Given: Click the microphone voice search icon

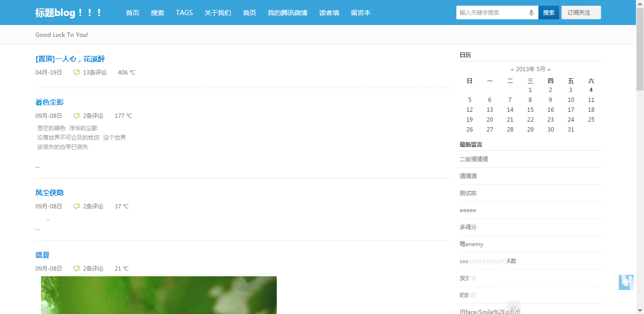Looking at the screenshot, I should (531, 13).
